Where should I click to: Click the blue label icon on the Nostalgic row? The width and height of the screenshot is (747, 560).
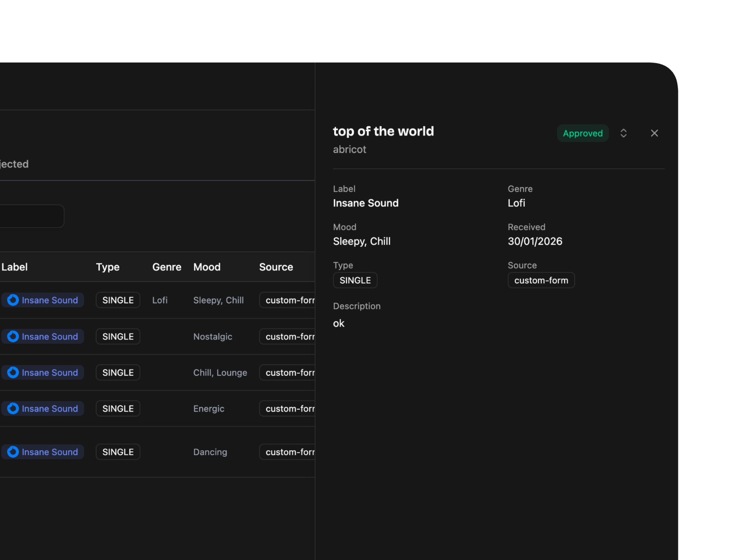click(13, 336)
